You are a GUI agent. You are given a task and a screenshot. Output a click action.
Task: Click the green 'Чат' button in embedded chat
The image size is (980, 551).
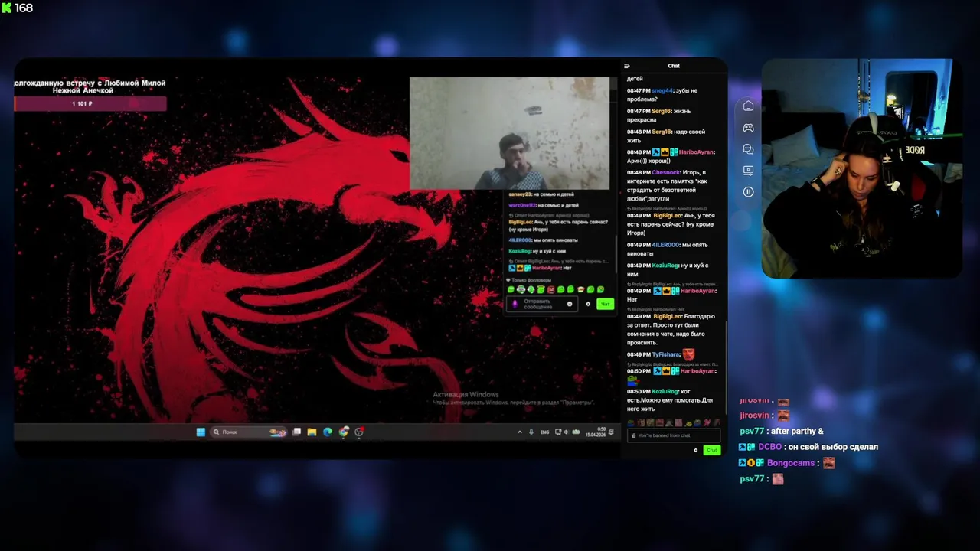(x=605, y=304)
